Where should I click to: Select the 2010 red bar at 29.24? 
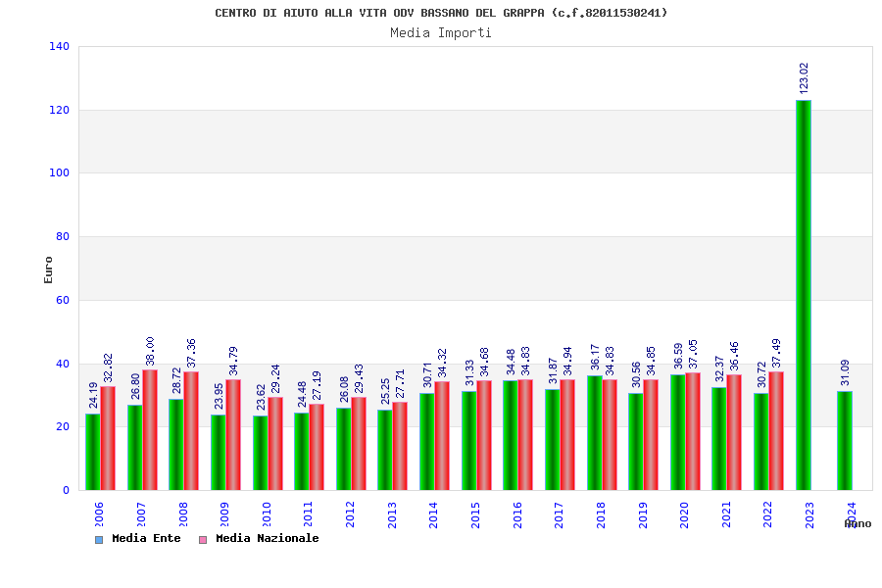275,443
